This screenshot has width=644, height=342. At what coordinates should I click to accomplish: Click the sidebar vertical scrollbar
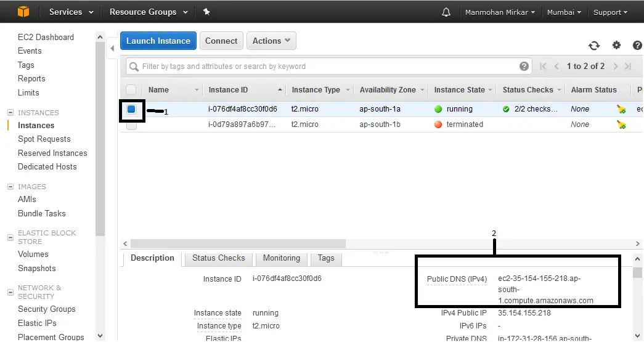100,139
